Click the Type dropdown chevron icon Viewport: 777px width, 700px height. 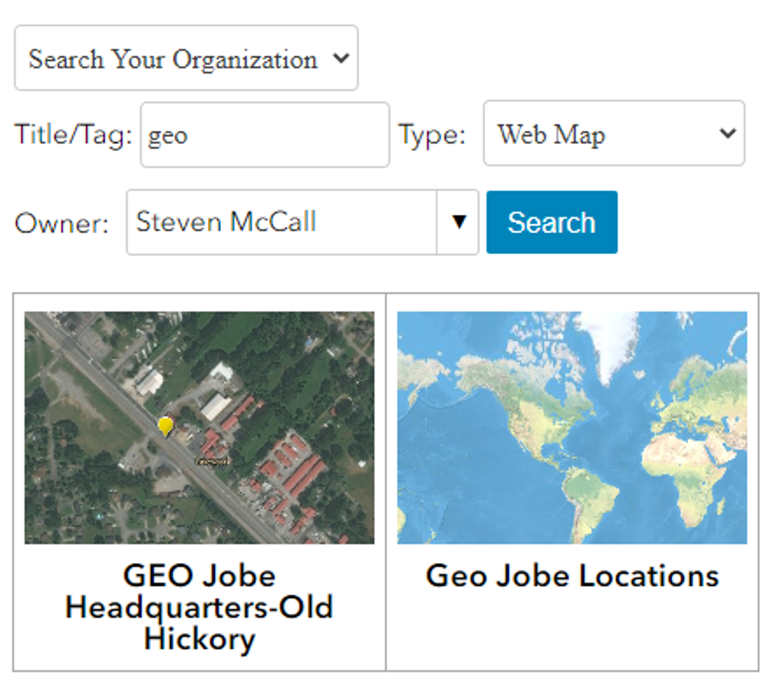pos(727,135)
